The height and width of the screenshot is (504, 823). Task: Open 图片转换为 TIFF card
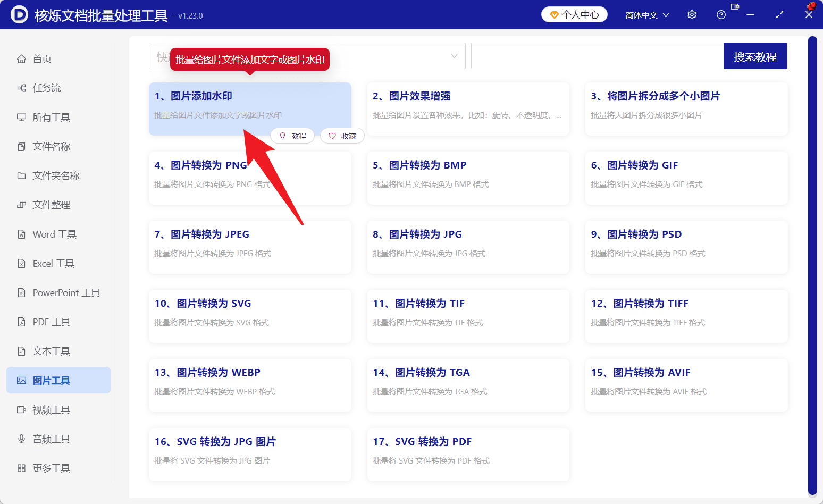pos(686,316)
